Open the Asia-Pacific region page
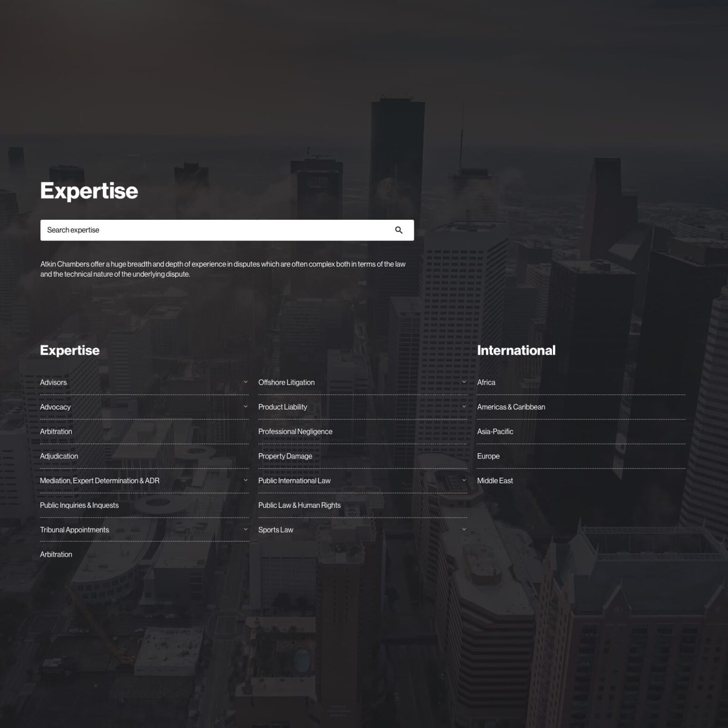Viewport: 728px width, 728px height. point(495,431)
